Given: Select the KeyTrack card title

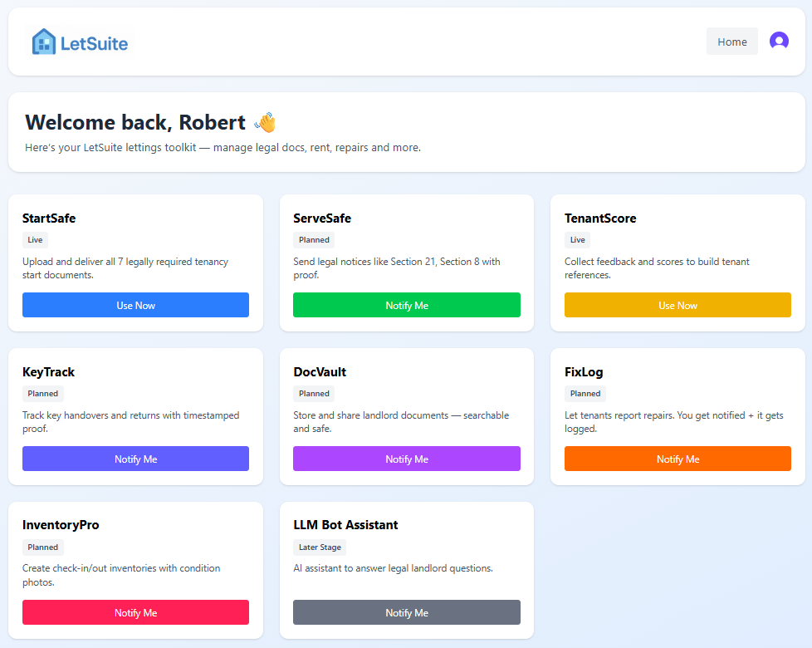Looking at the screenshot, I should click(48, 372).
